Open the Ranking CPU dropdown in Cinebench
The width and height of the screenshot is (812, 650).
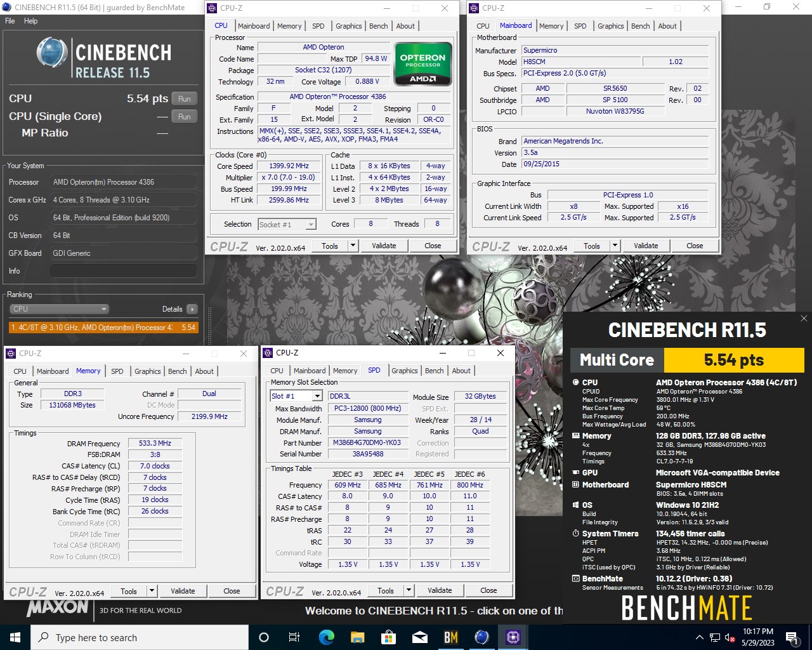pyautogui.click(x=59, y=309)
